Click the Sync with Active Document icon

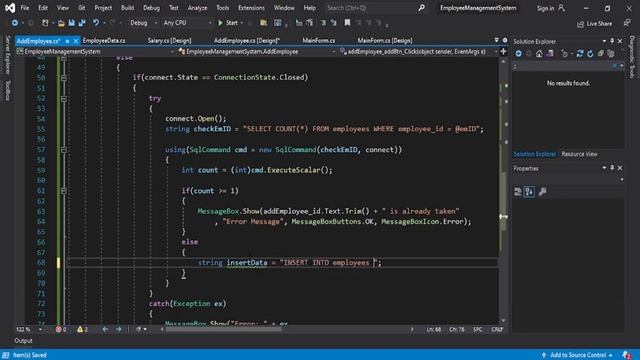[580, 54]
